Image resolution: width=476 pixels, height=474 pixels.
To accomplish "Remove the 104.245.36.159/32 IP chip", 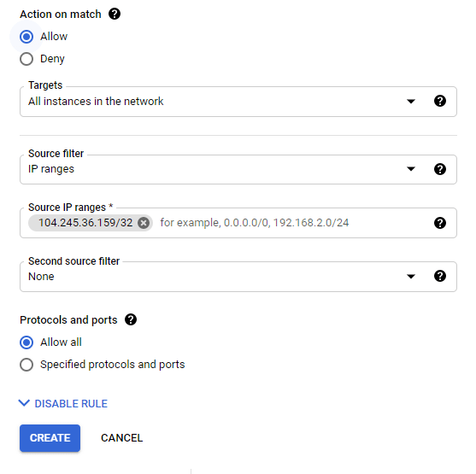I will point(144,223).
